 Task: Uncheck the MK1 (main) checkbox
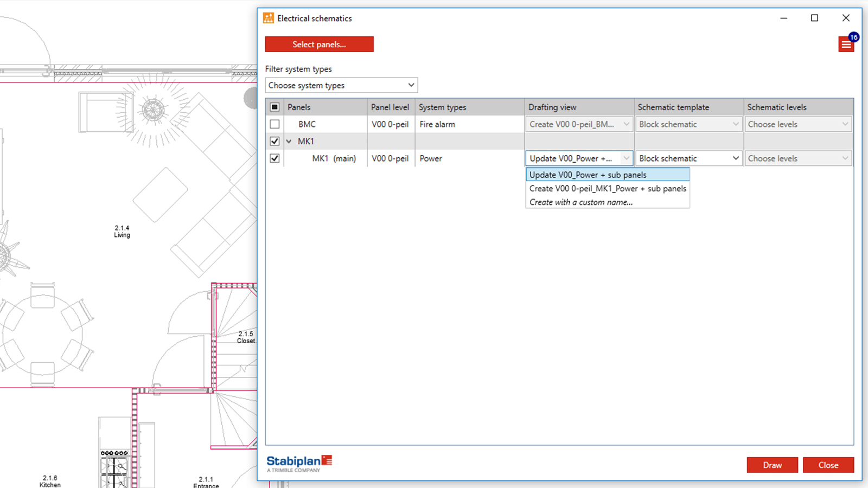(275, 158)
